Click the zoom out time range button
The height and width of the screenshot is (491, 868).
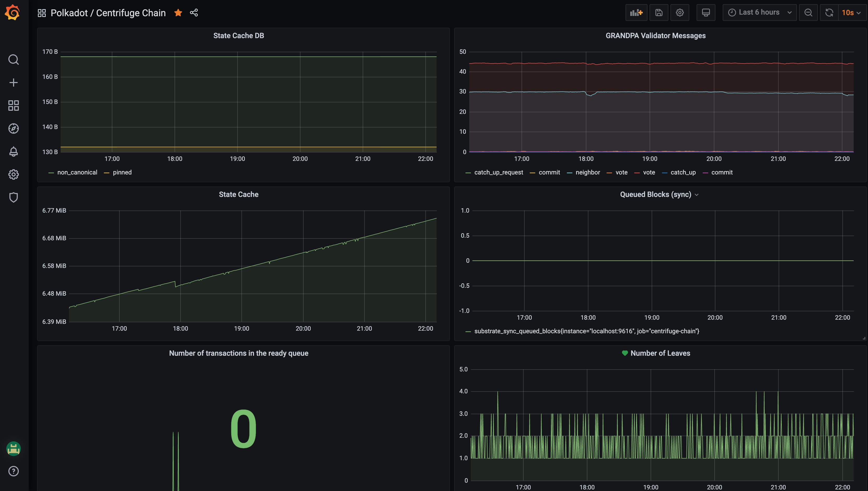tap(808, 13)
